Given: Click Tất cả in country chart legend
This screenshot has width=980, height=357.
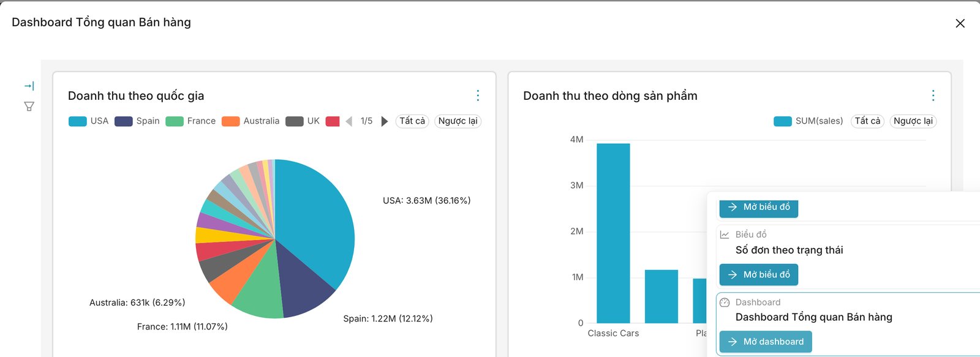Looking at the screenshot, I should 412,121.
